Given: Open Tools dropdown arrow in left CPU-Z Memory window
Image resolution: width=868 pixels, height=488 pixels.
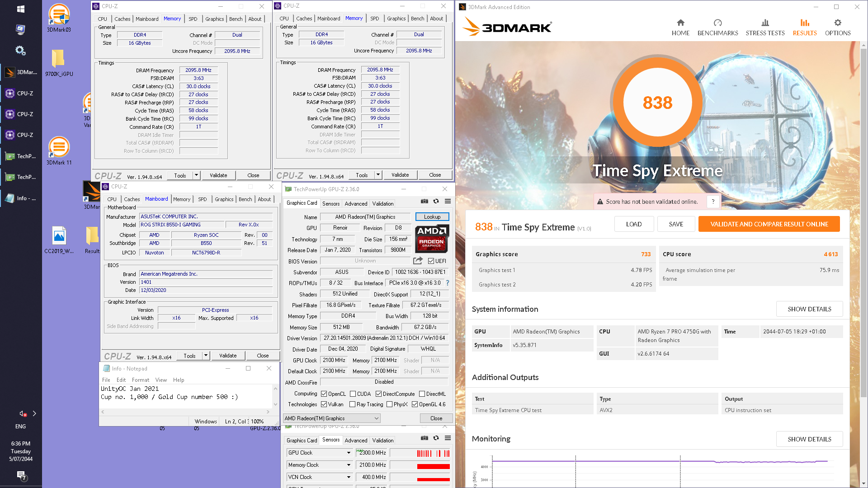Looking at the screenshot, I should pos(196,175).
